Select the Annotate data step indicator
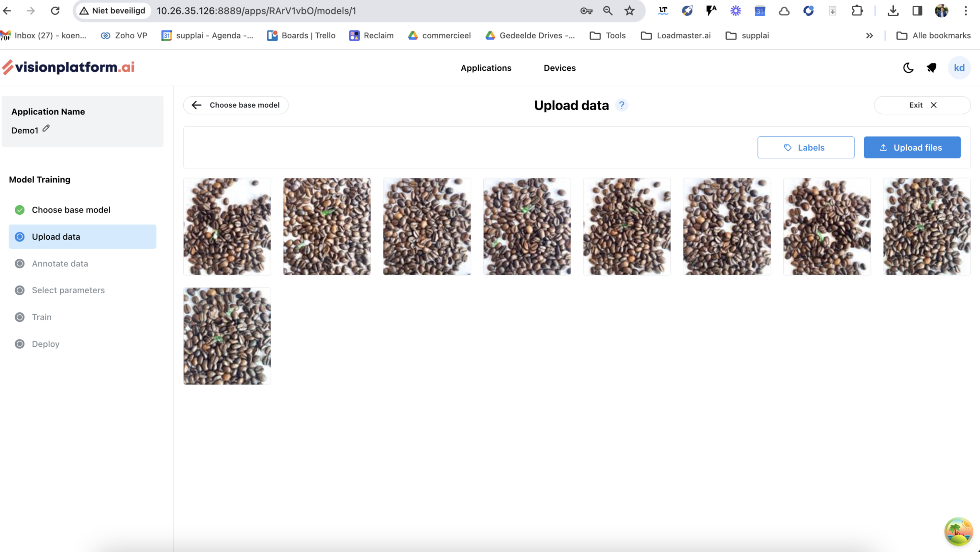 click(x=19, y=263)
